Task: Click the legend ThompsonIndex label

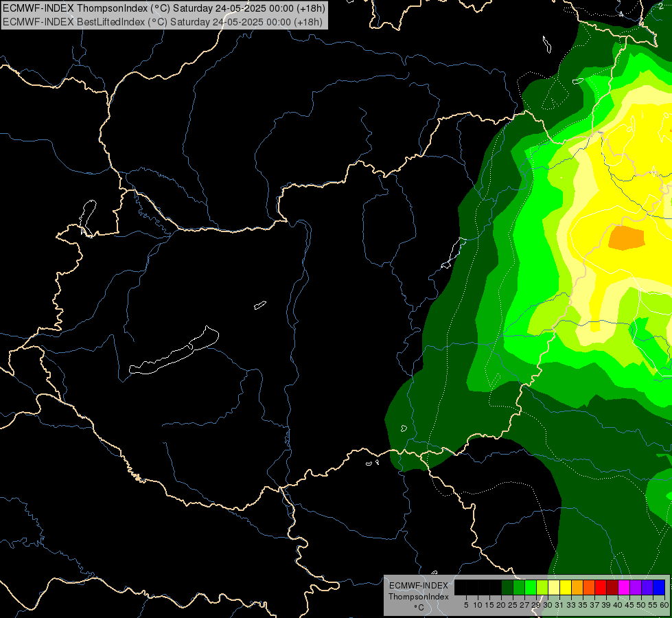Action: [x=418, y=597]
